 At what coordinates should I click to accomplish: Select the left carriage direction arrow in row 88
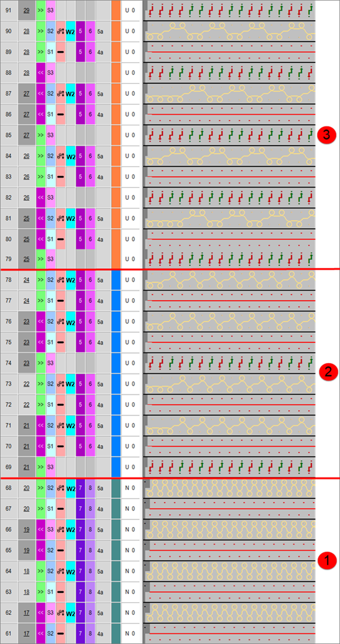click(40, 73)
